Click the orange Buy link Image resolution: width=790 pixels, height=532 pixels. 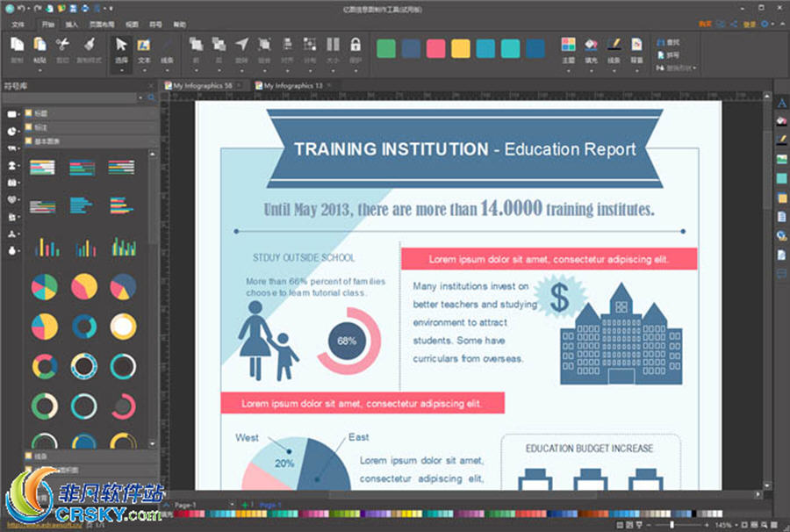tap(705, 25)
